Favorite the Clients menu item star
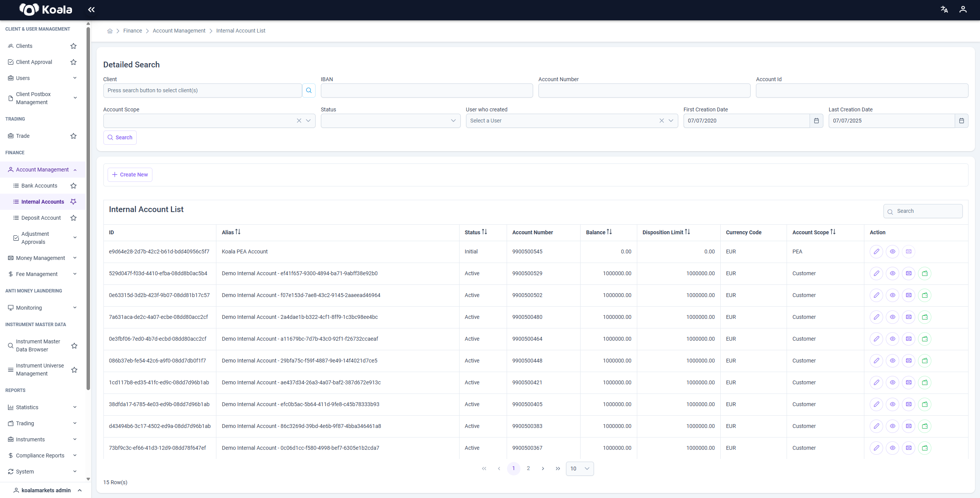The height and width of the screenshot is (498, 980). 74,46
